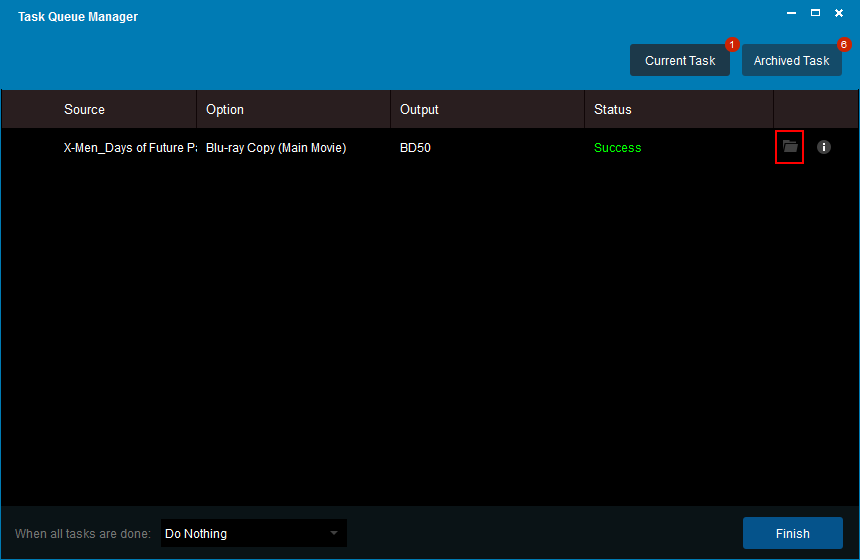Click the BD50 output cell

415,148
